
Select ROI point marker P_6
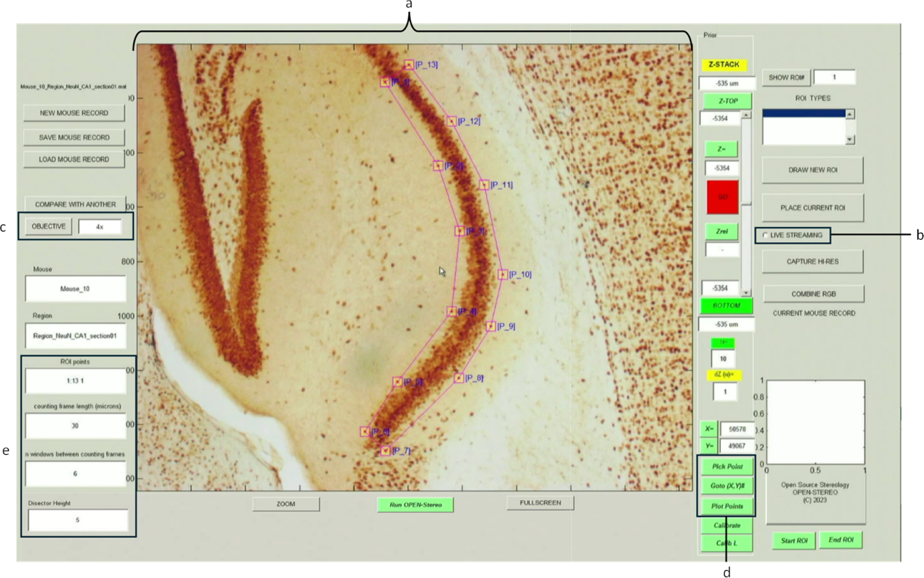[365, 432]
